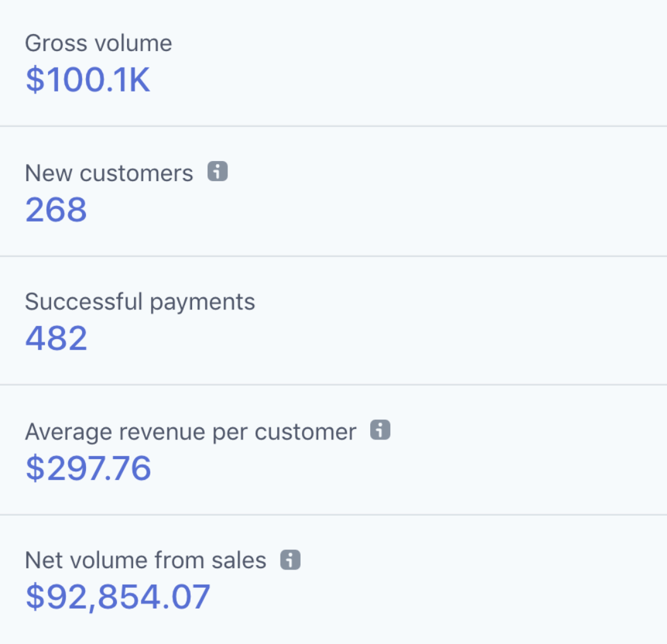Click the $92,854.07 net volume amount

pyautogui.click(x=117, y=597)
